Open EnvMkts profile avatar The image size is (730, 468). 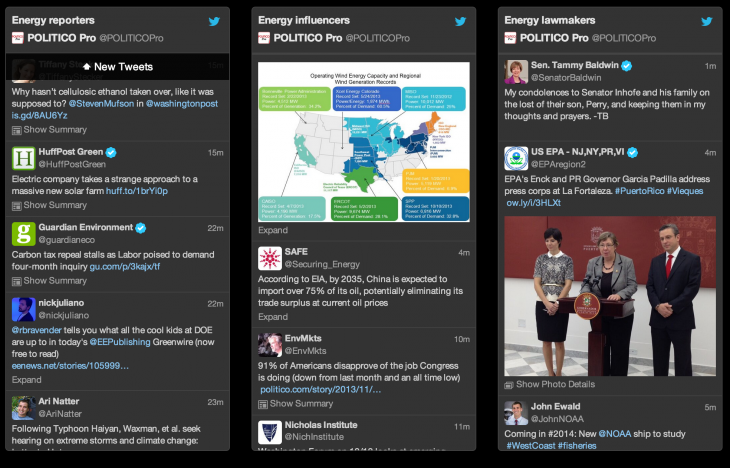pos(270,345)
